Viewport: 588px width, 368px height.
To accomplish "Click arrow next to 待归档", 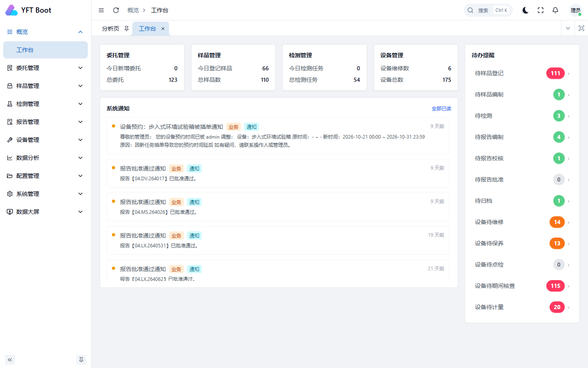I will [569, 201].
